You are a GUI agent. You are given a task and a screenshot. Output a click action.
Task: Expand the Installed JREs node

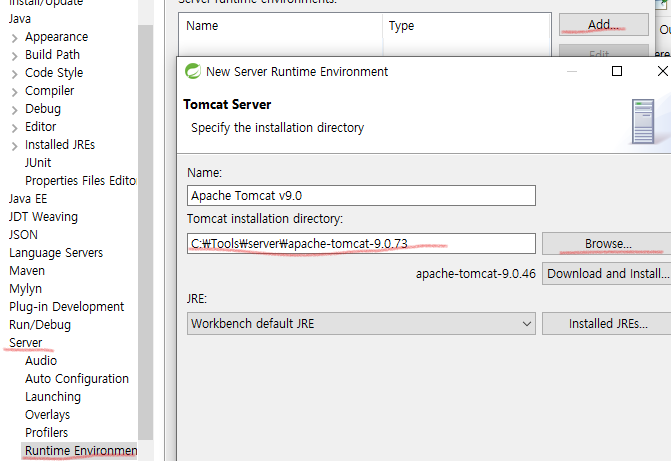(x=15, y=146)
